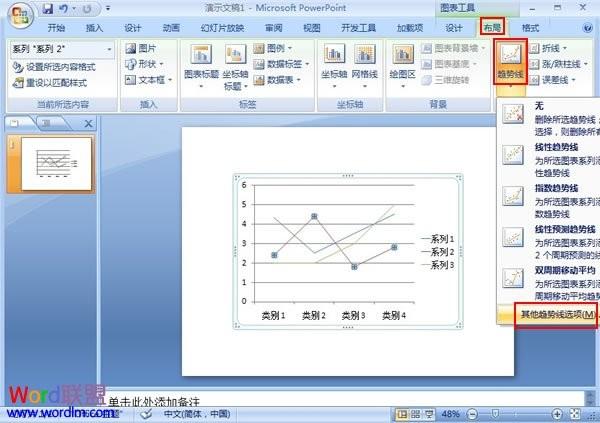Switch to chart tools 布局 tab
The width and height of the screenshot is (600, 423).
pos(492,28)
